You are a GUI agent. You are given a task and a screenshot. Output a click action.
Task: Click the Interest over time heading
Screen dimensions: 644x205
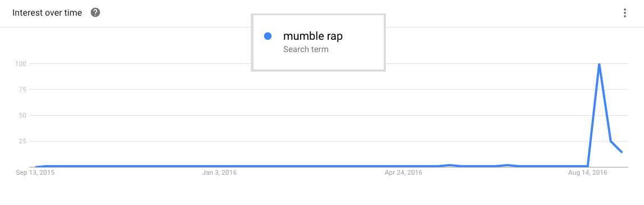[x=47, y=13]
